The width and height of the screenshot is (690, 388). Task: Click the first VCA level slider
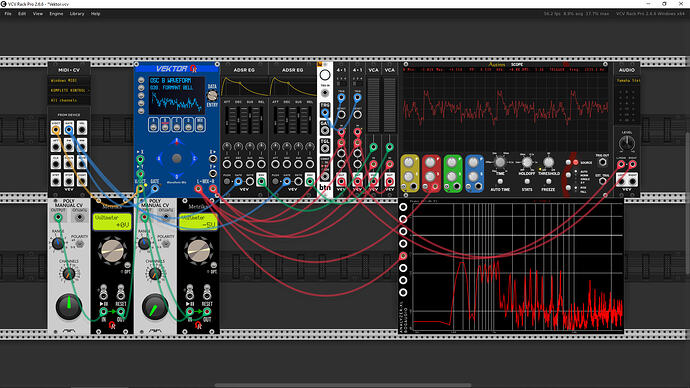pos(373,105)
